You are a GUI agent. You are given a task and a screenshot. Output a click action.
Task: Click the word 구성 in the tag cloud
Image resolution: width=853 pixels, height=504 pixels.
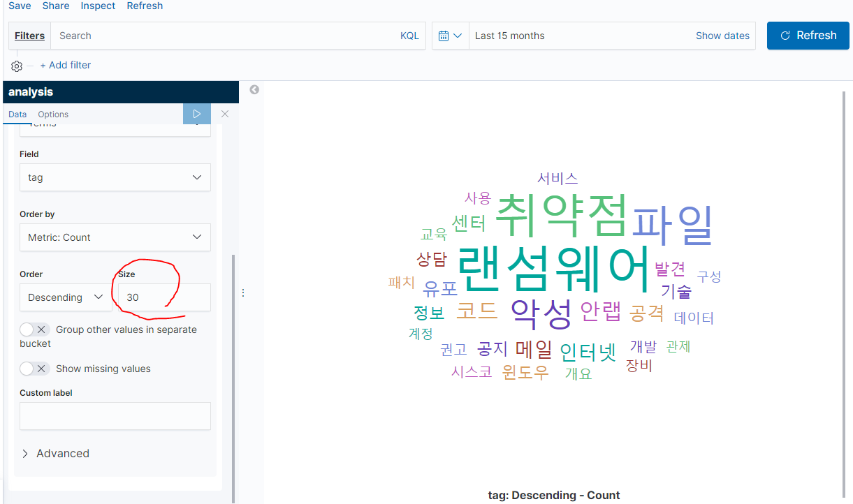[709, 276]
